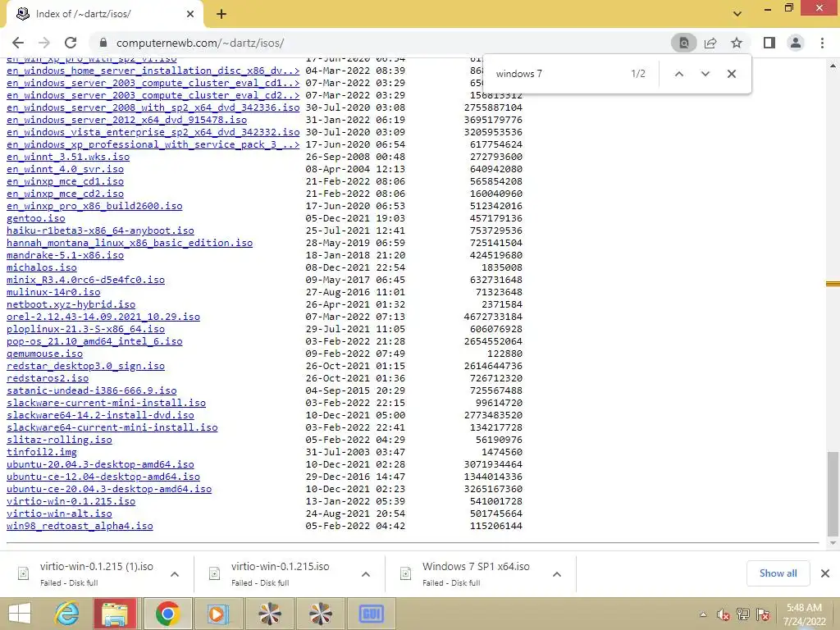Open pop-os_21.10_amd64_intel_6.iso link
This screenshot has width=840, height=630.
click(x=94, y=341)
